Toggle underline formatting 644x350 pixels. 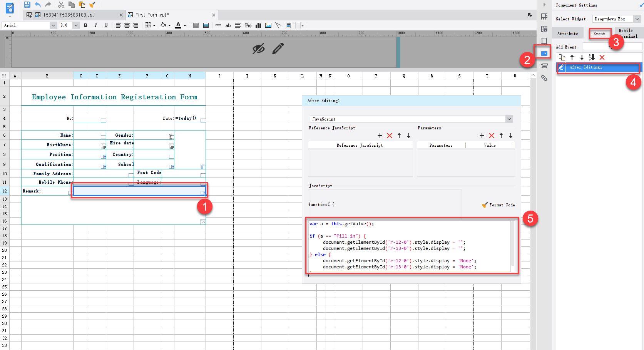pyautogui.click(x=106, y=25)
